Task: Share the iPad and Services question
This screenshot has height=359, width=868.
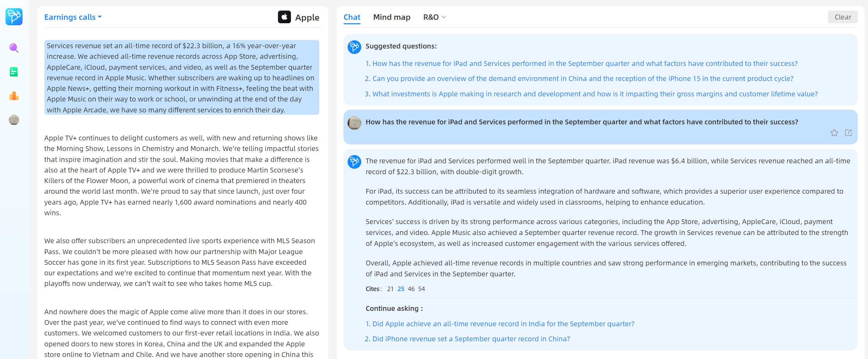Action: click(x=849, y=133)
